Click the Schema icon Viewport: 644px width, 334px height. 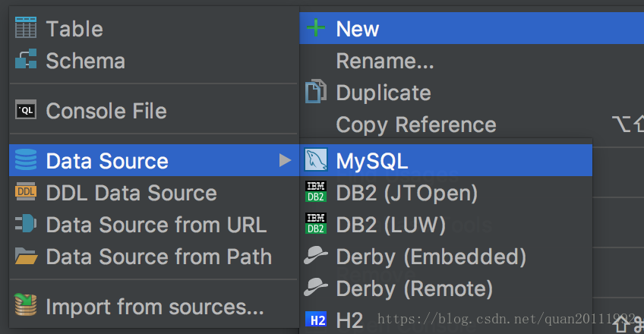[26, 59]
